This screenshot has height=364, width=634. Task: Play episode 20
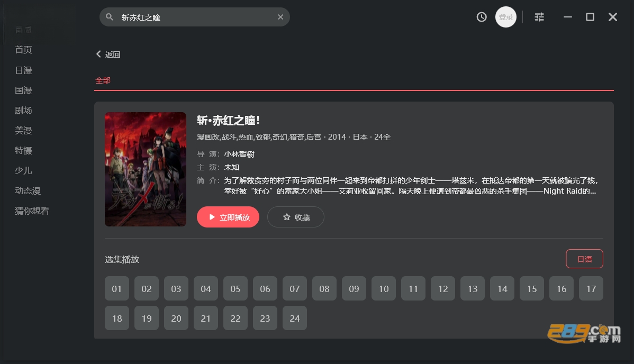pos(176,319)
